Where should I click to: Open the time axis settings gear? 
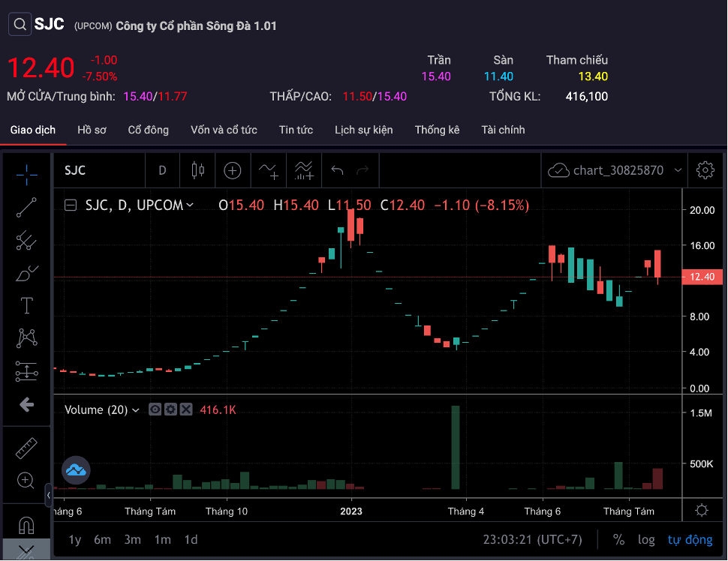(702, 511)
